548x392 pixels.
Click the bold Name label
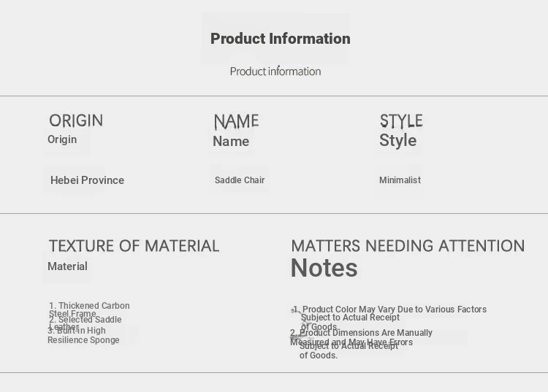click(x=231, y=141)
